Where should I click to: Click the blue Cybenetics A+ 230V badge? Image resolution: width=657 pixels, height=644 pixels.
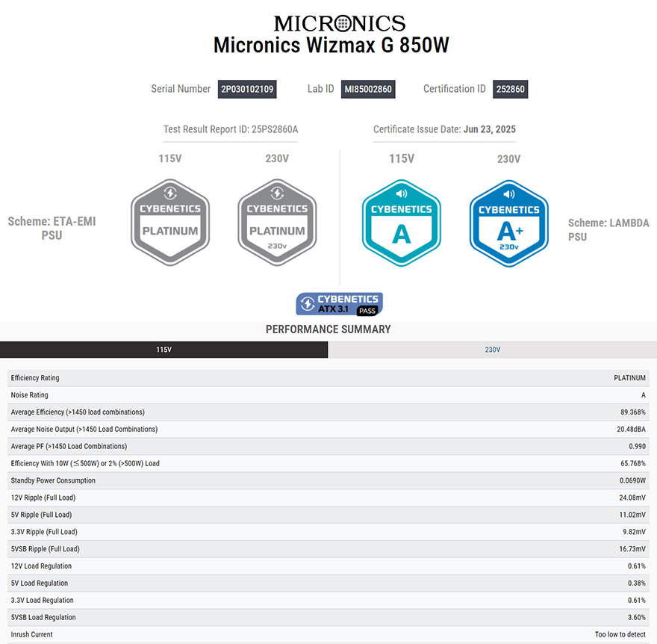508,223
